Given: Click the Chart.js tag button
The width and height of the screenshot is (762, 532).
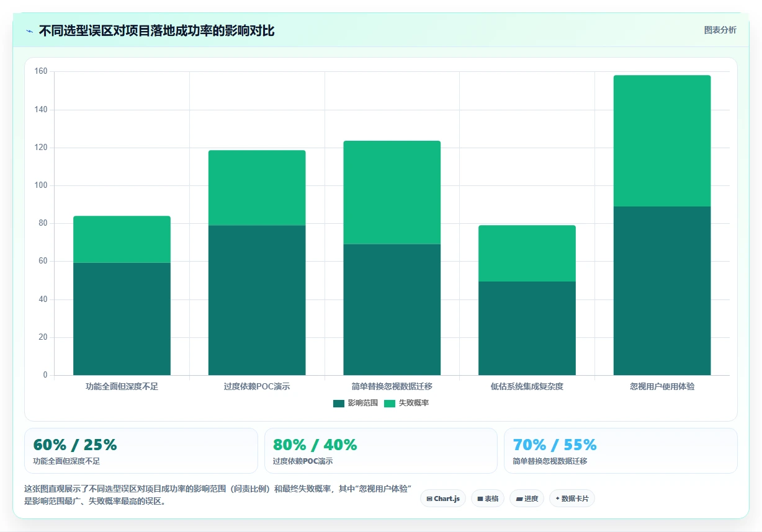Looking at the screenshot, I should 443,499.
